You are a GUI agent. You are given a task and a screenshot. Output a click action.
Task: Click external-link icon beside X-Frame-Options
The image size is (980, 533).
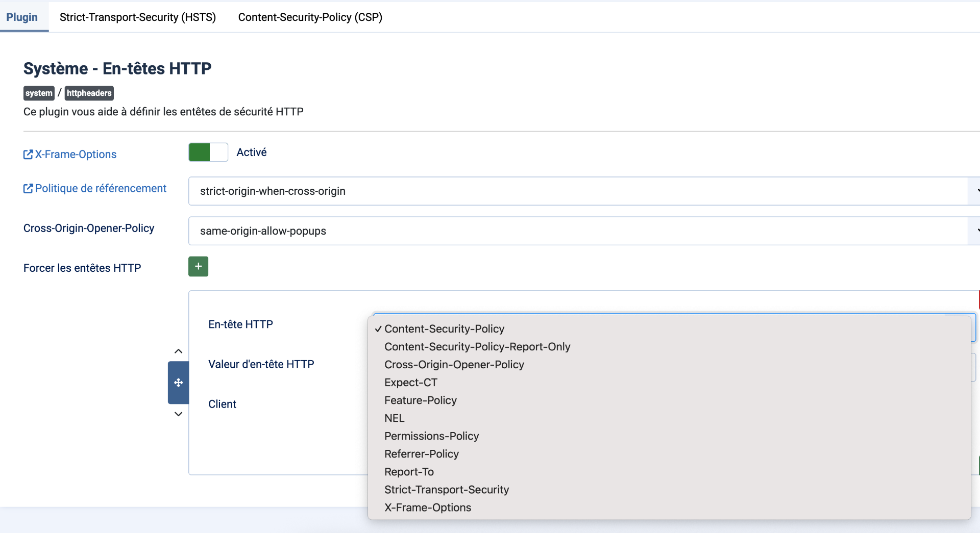pyautogui.click(x=28, y=155)
